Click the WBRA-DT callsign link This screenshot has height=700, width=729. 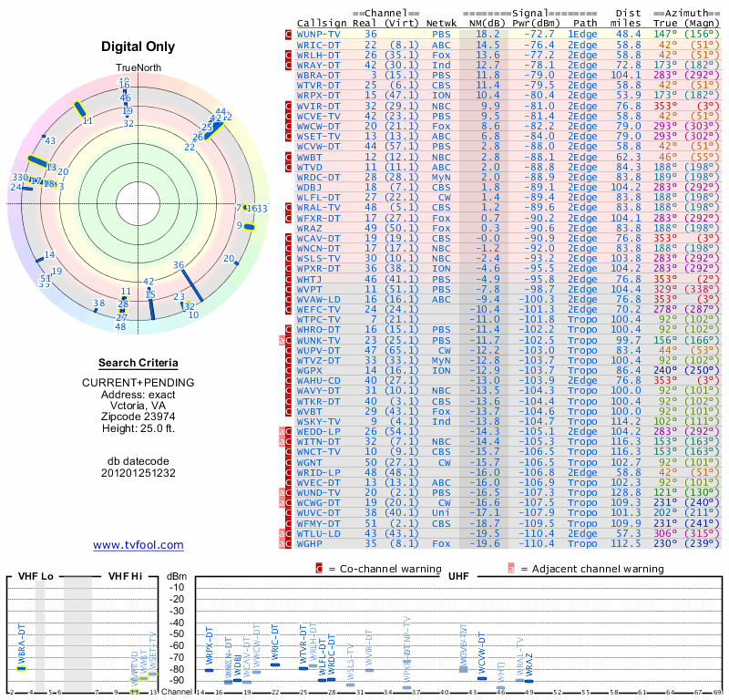318,74
